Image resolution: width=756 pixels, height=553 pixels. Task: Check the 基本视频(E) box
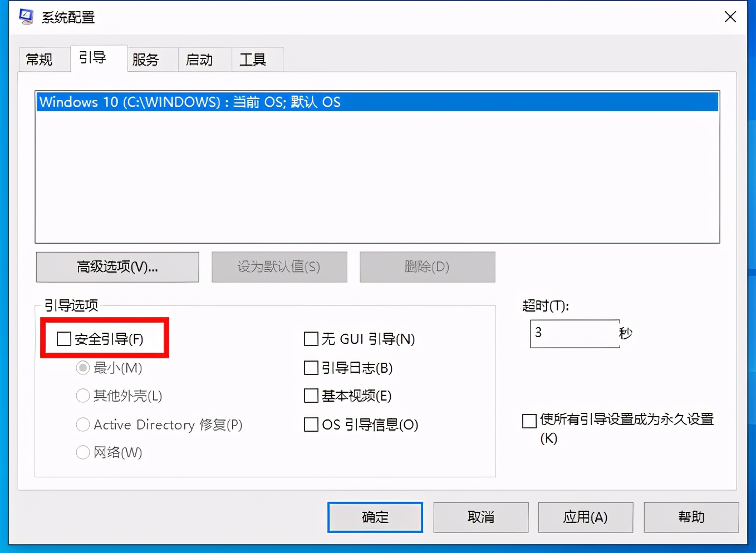[311, 396]
